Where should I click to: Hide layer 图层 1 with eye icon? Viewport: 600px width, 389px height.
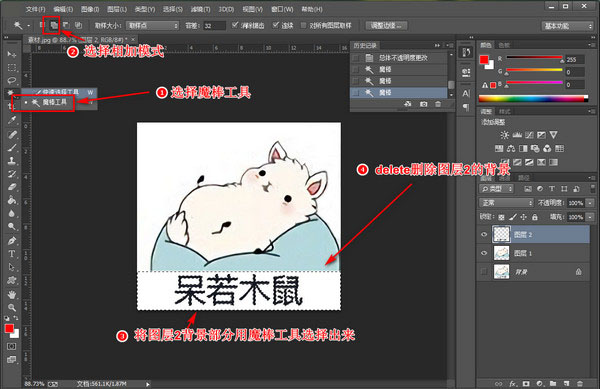[484, 253]
